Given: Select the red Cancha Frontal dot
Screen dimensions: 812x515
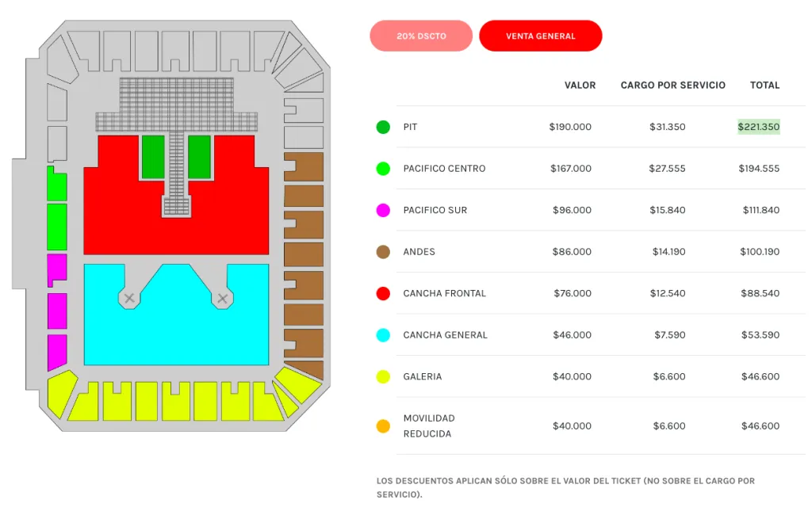Looking at the screenshot, I should point(383,293).
